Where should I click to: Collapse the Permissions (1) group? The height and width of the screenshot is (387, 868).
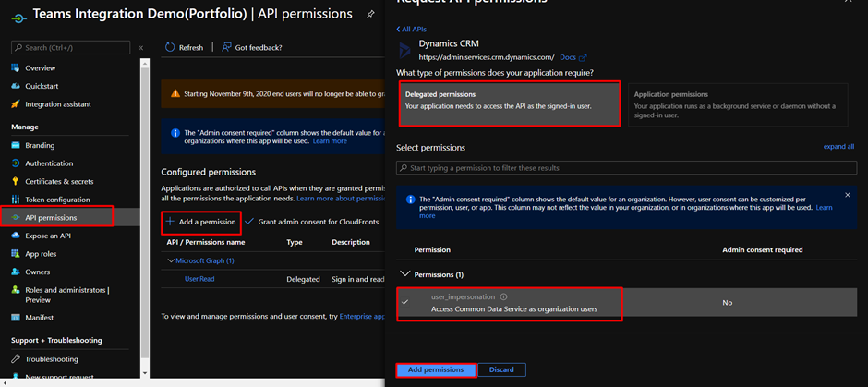[406, 274]
